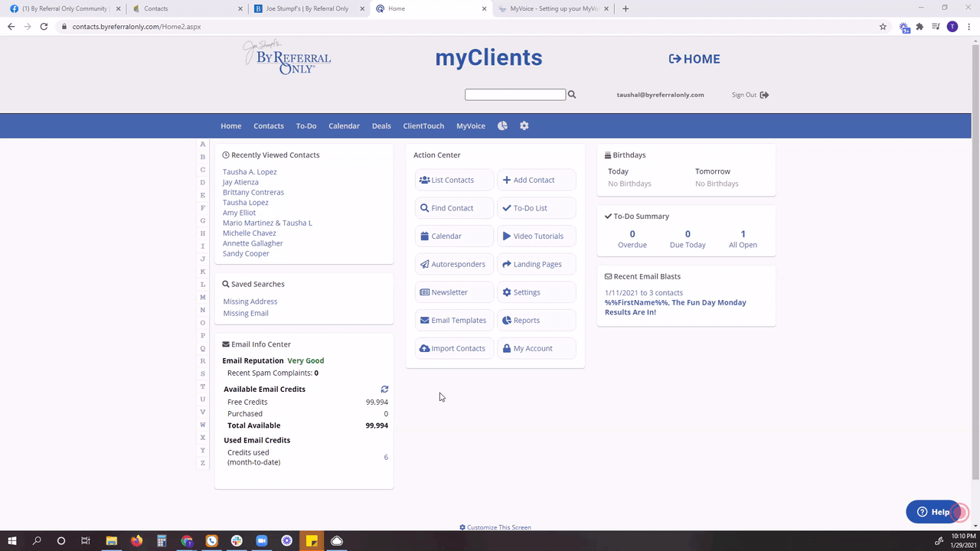Go to ClientTouch in navigation bar
Image resolution: width=980 pixels, height=551 pixels.
[423, 126]
